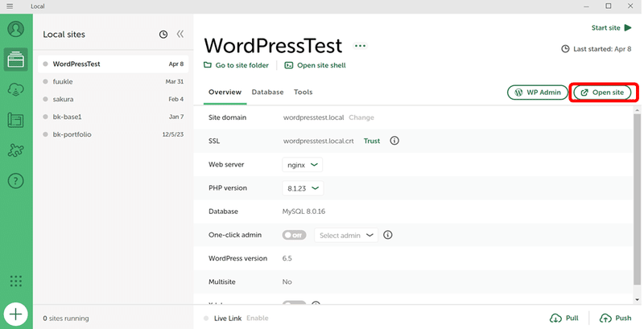Open the Select admin dropdown

pos(346,235)
